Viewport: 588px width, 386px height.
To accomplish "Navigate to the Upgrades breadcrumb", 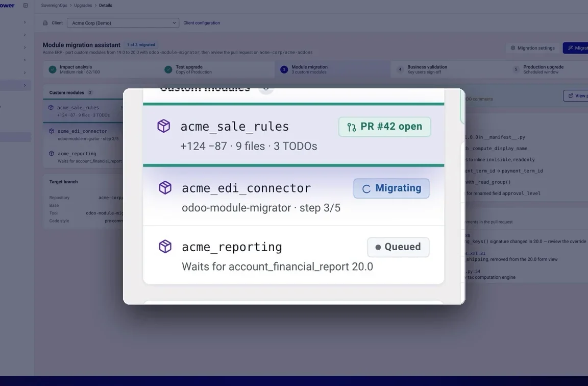I will click(83, 6).
